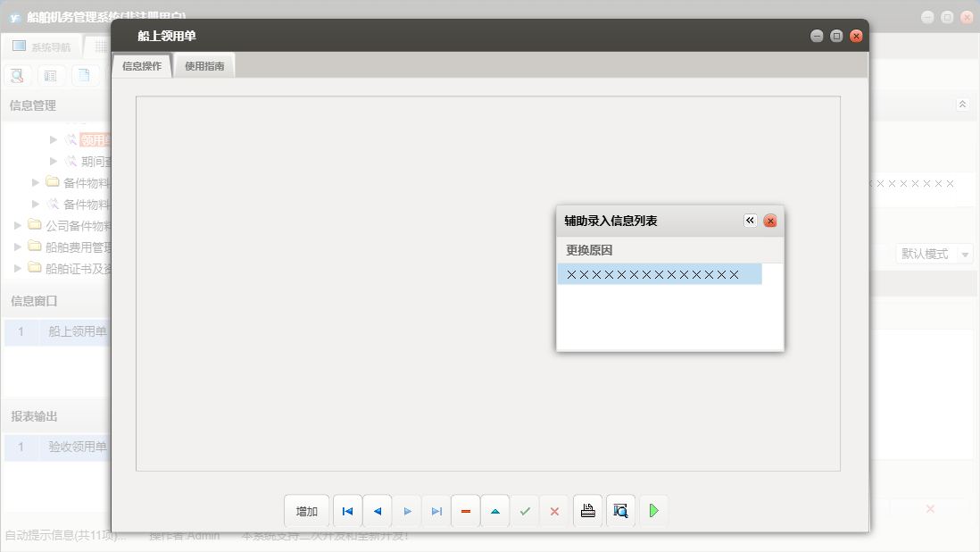This screenshot has width=980, height=552.
Task: Expand the 船舶费用管理 tree folder
Action: tap(20, 247)
